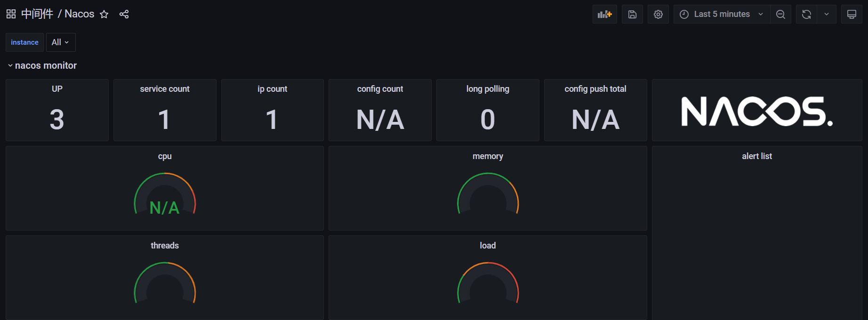
Task: Click the Nacos dashboard title
Action: click(80, 14)
